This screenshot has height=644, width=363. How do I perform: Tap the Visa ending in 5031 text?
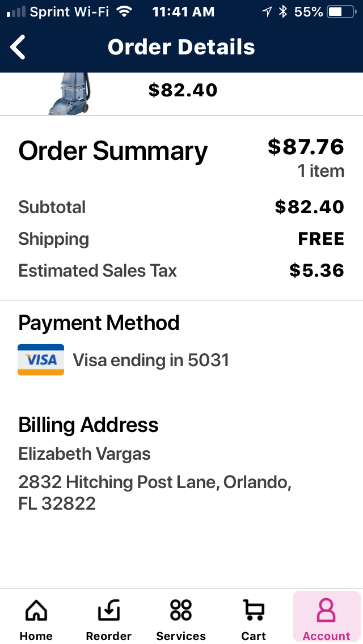tap(151, 360)
